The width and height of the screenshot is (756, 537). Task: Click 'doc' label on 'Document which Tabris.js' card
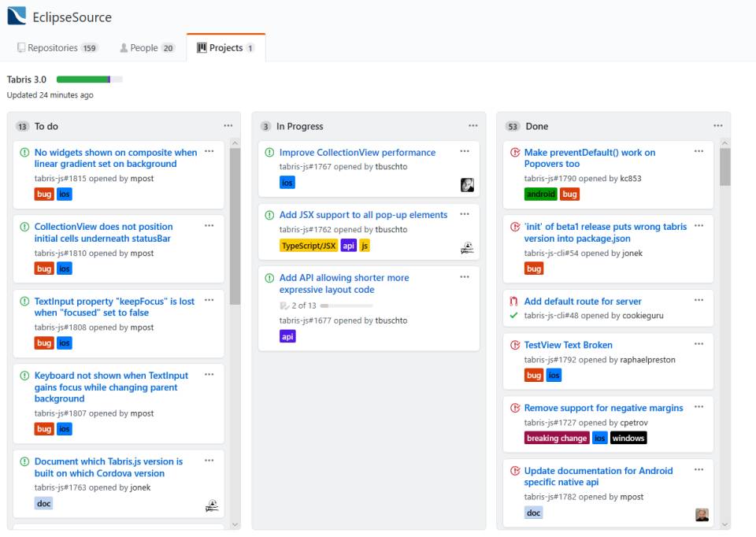(43, 503)
